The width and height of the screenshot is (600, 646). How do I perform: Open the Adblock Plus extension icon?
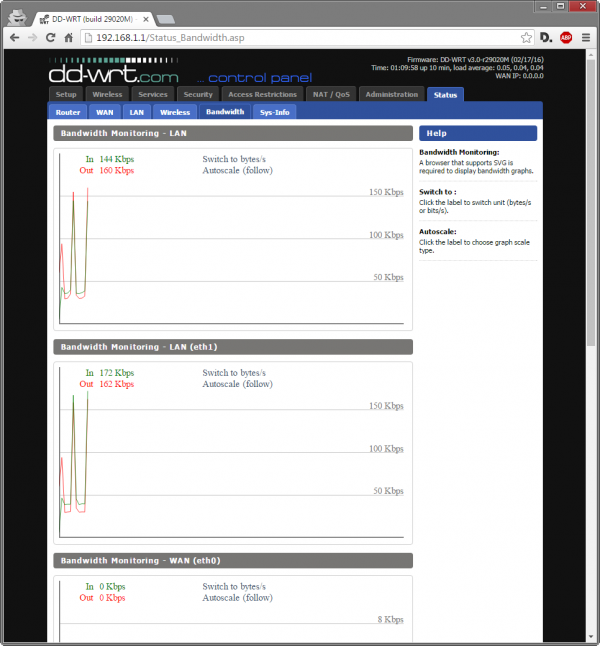[566, 37]
